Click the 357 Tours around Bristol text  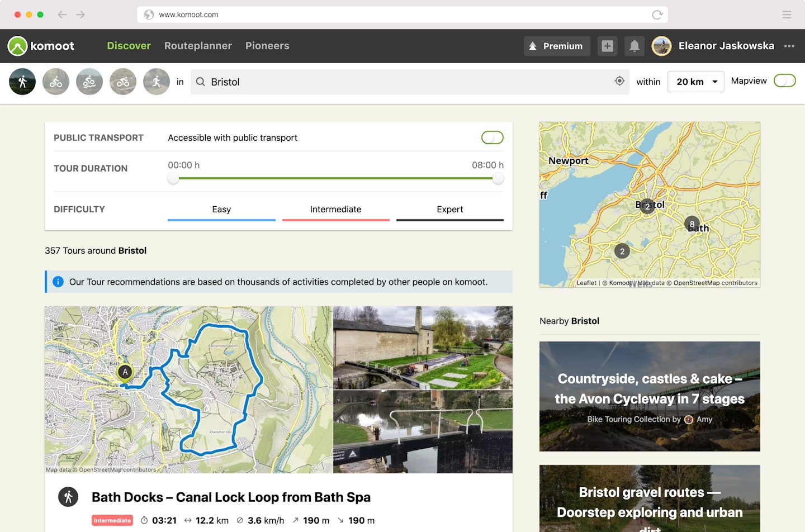[x=96, y=250]
